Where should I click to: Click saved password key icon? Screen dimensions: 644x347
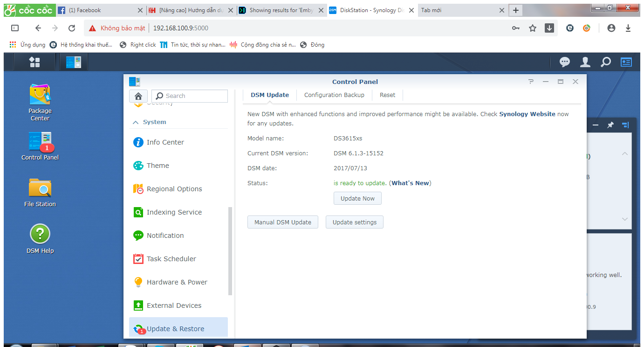[x=516, y=28]
